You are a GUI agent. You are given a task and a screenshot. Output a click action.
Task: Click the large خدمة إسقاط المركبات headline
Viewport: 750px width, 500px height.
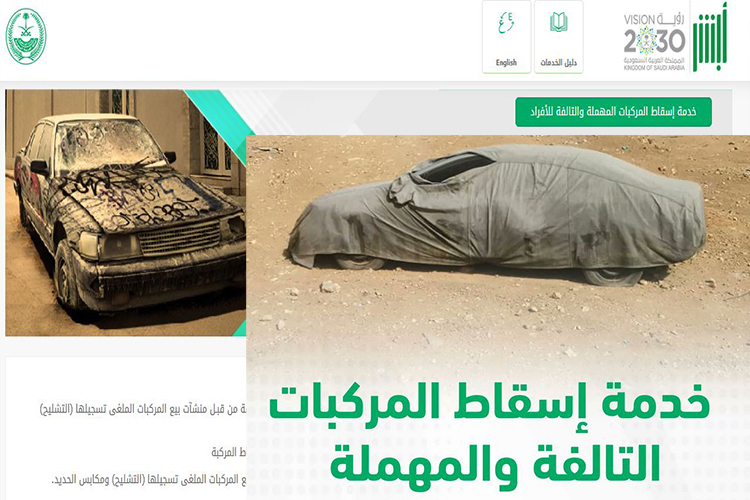pos(489,405)
